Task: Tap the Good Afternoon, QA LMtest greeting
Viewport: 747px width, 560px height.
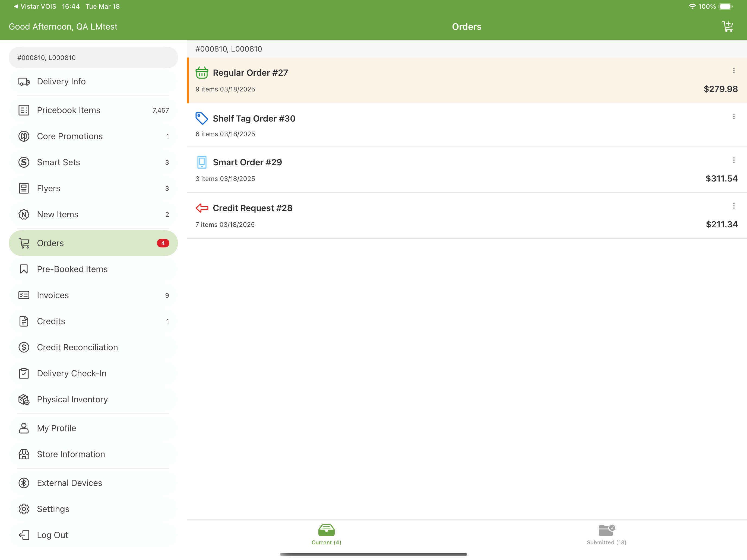Action: [x=63, y=26]
